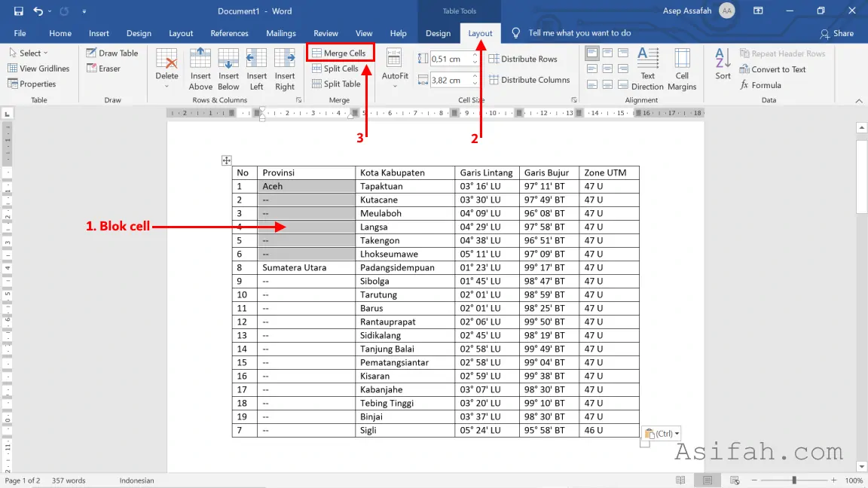Click Insert Left icon
The height and width of the screenshot is (488, 868).
pos(256,58)
